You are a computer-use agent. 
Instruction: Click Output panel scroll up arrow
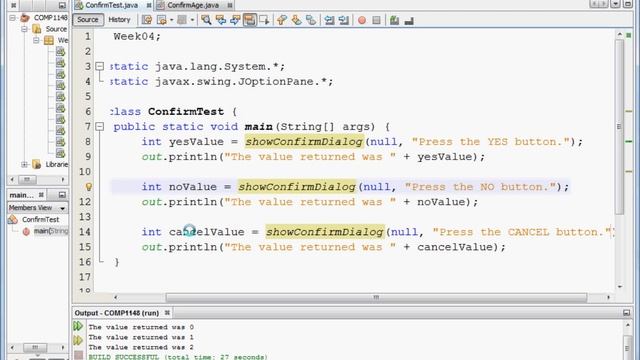pos(628,325)
